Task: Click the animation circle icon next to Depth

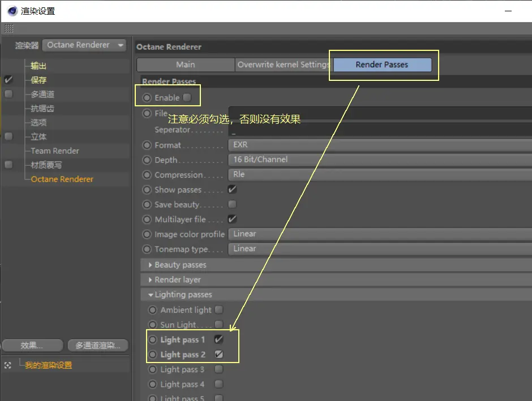Action: [147, 160]
